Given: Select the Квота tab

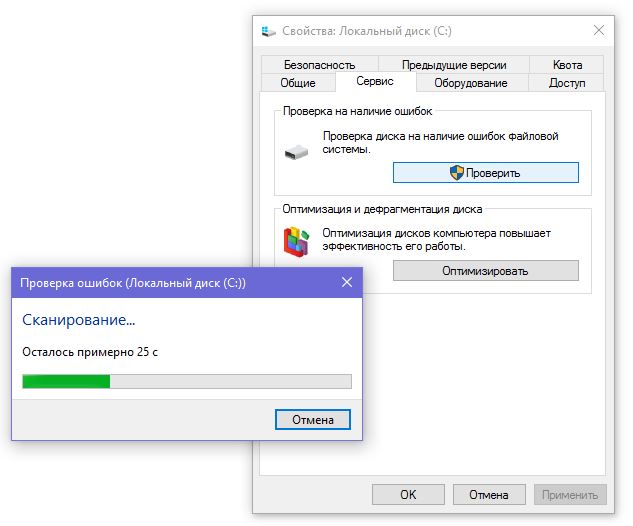Looking at the screenshot, I should [567, 65].
